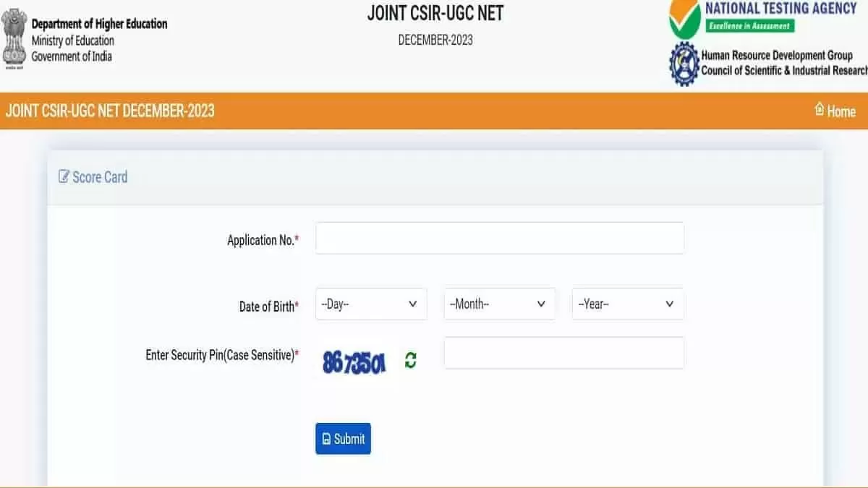The width and height of the screenshot is (868, 488).
Task: Open the Month dropdown
Action: tap(499, 304)
